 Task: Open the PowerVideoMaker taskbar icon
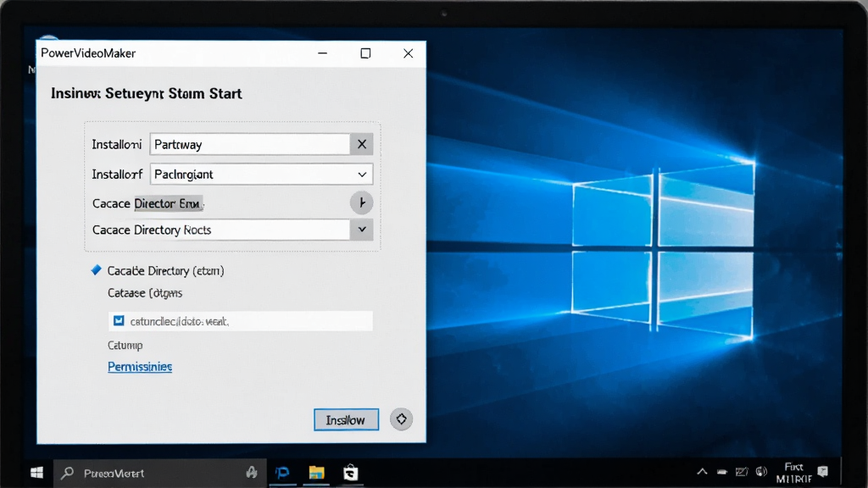[283, 473]
